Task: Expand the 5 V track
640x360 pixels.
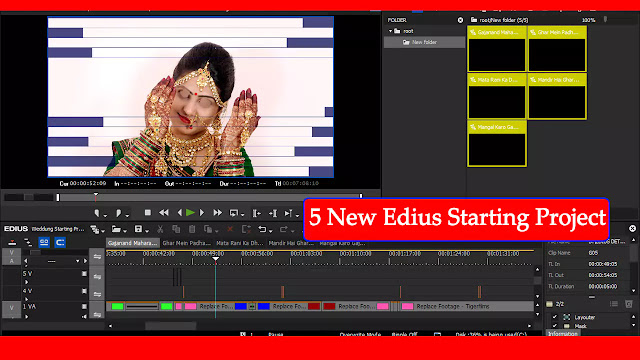Action: tap(27, 282)
